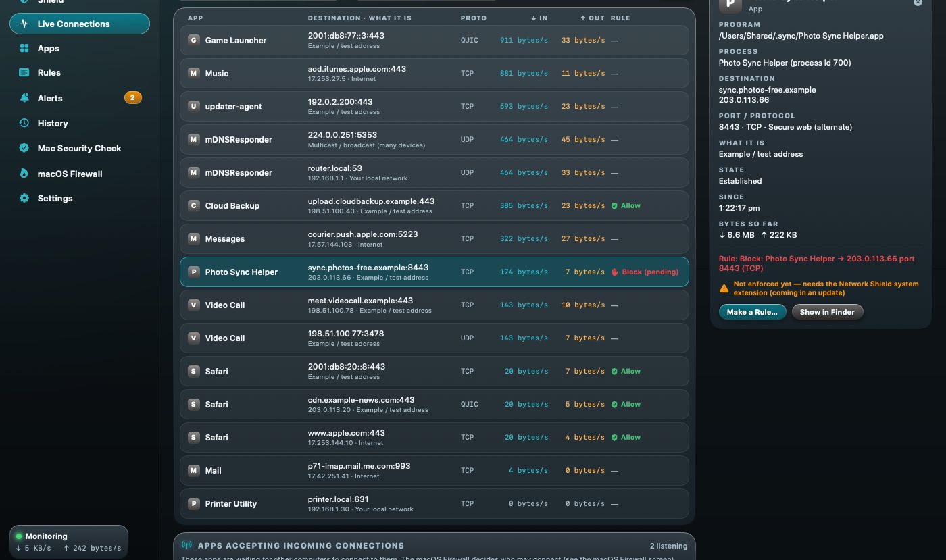Click the Printer Utility app icon
Viewport: 946px width, 560px height.
click(x=194, y=503)
